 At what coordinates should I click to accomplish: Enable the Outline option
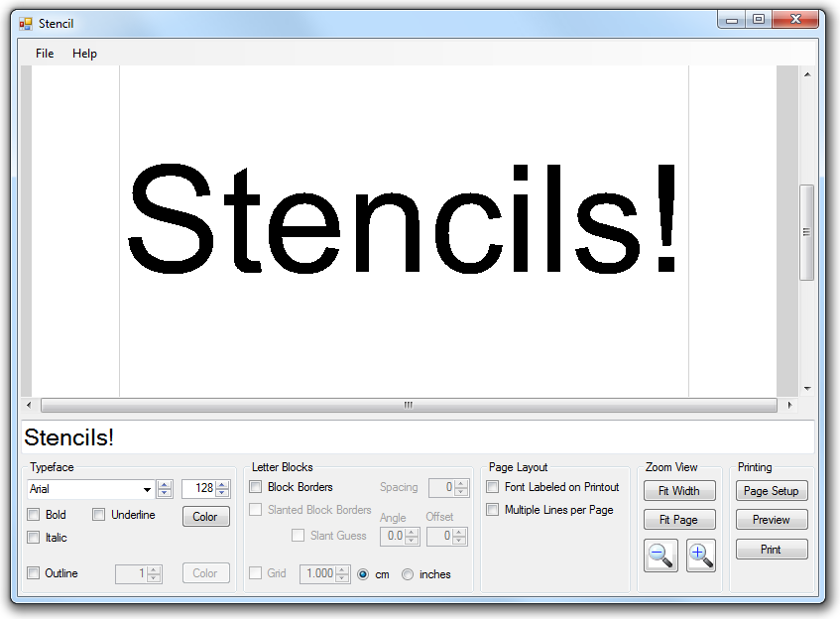[x=33, y=572]
